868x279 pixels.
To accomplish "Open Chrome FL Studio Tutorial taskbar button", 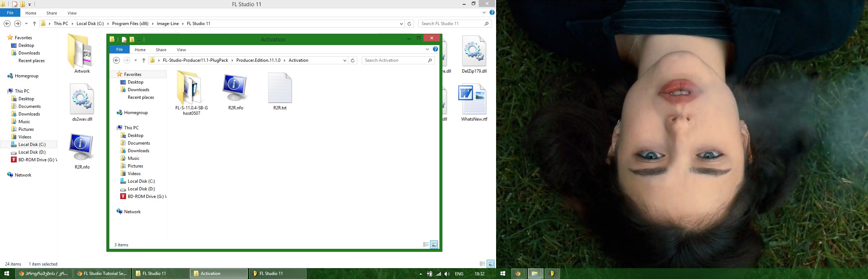I will (x=102, y=274).
